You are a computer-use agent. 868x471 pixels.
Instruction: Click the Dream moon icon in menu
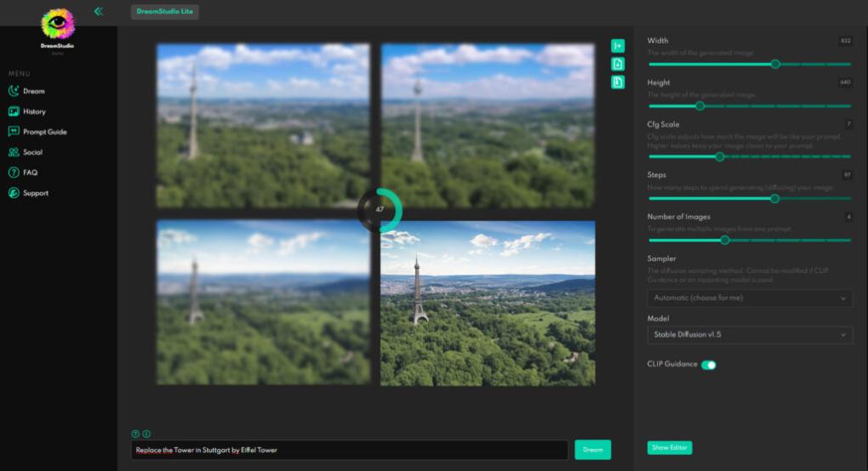14,91
